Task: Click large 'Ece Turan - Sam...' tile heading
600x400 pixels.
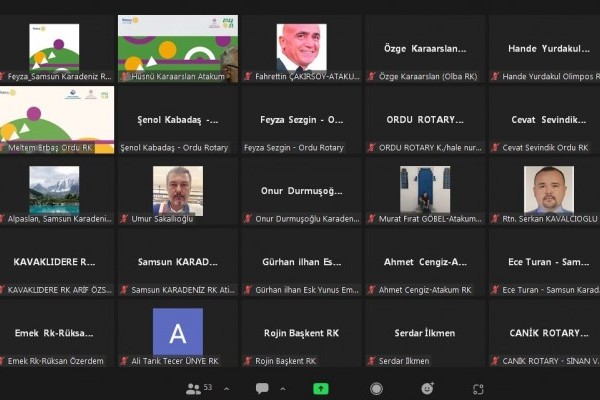Action: pyautogui.click(x=549, y=262)
